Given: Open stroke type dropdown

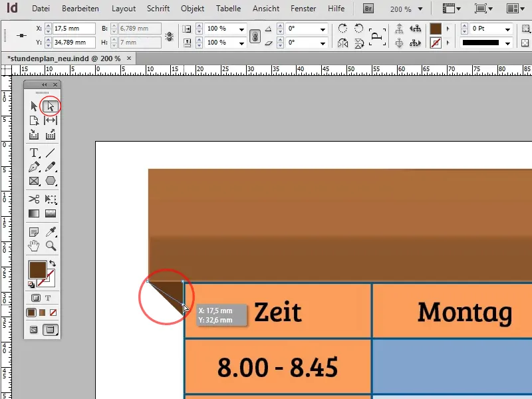Looking at the screenshot, I should 507,43.
